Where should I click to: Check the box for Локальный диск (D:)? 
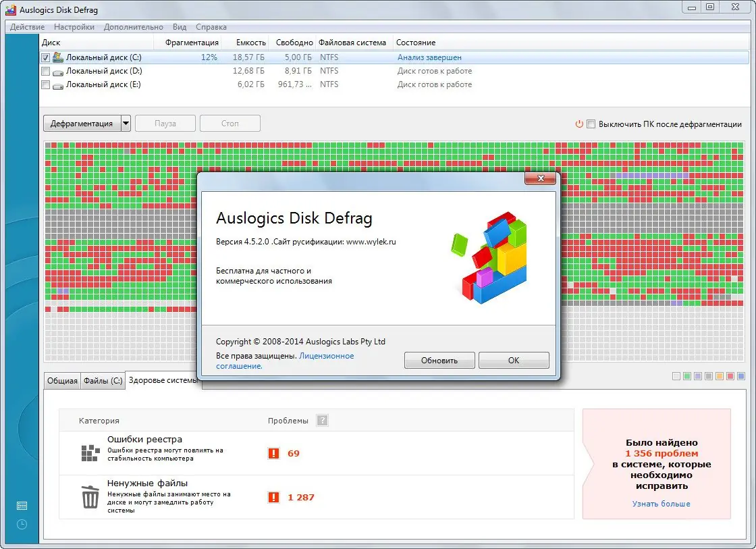pyautogui.click(x=45, y=72)
